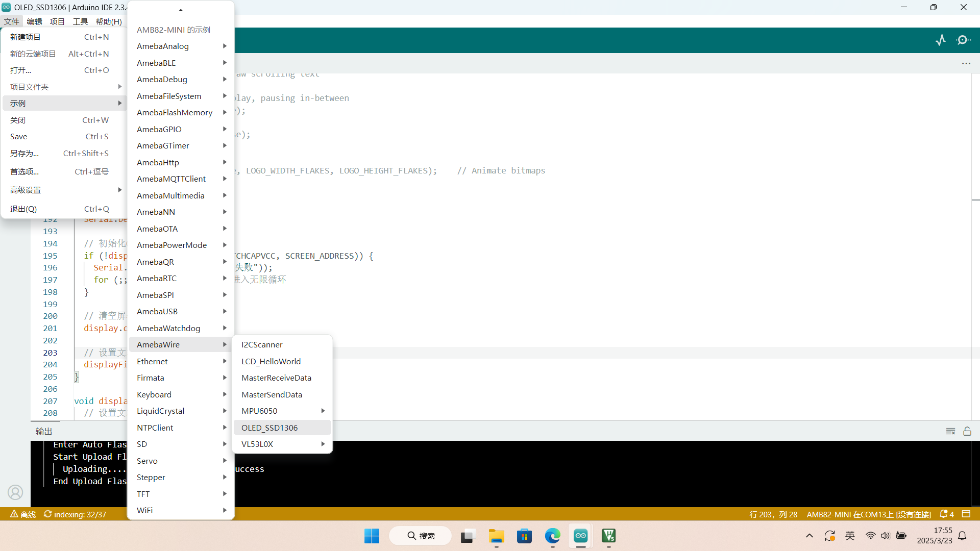Image resolution: width=980 pixels, height=551 pixels.
Task: Switch input method via 英 indicator
Action: [x=850, y=536]
